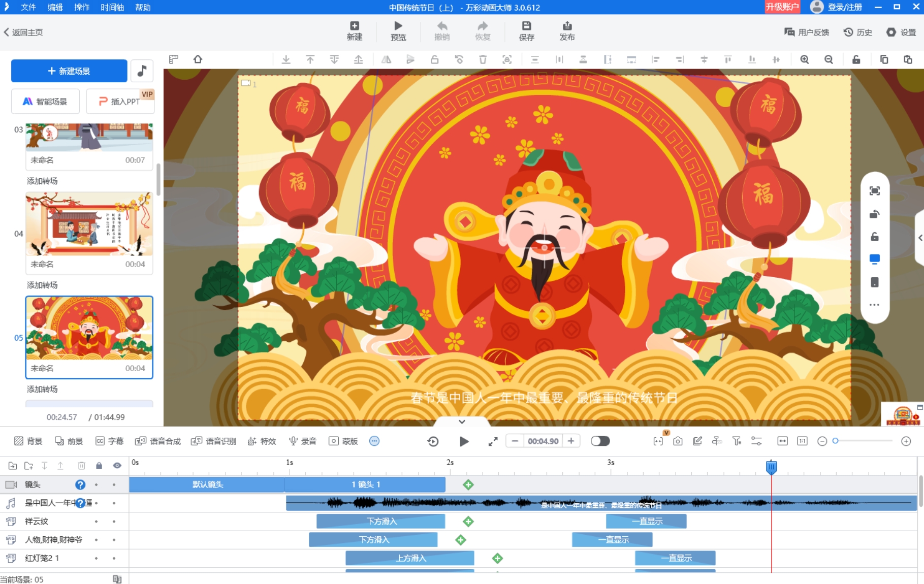The image size is (924, 584).
Task: Toggle all-layers lock icon in timeline header
Action: 99,466
